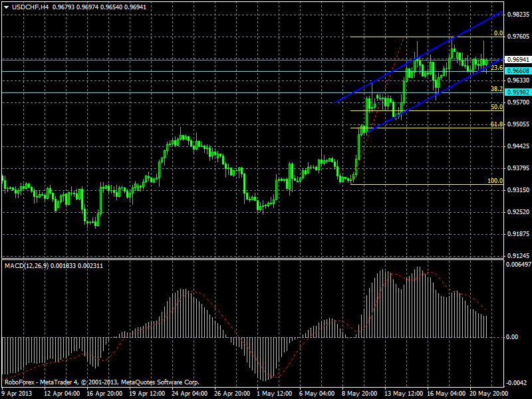
Task: Click the 12 Apr 04:00 time label
Action: (62, 394)
